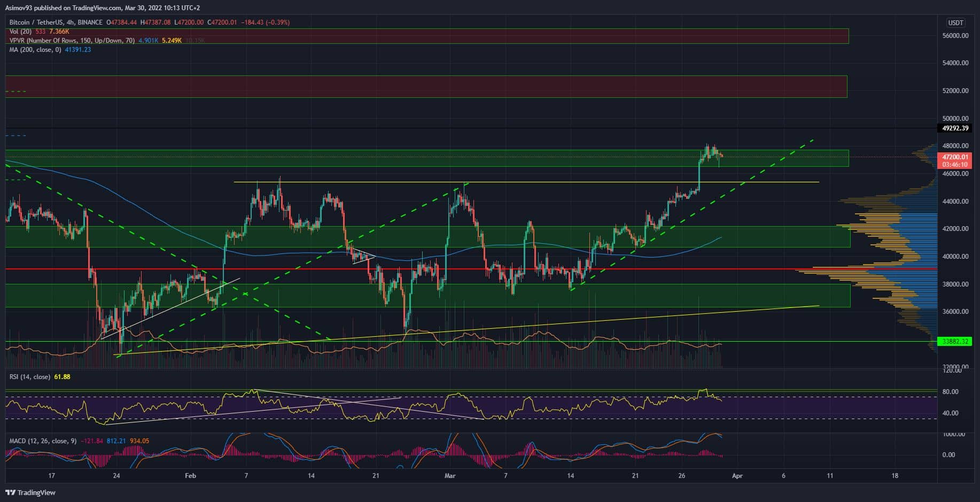Click the 24 date label on time axis
Viewport: 980px width, 502px height.
pyautogui.click(x=116, y=476)
